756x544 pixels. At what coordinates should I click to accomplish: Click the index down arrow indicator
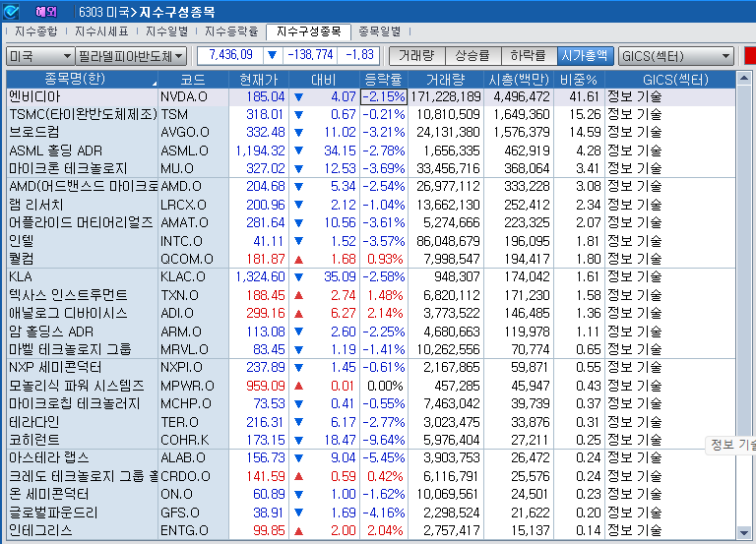tap(273, 55)
